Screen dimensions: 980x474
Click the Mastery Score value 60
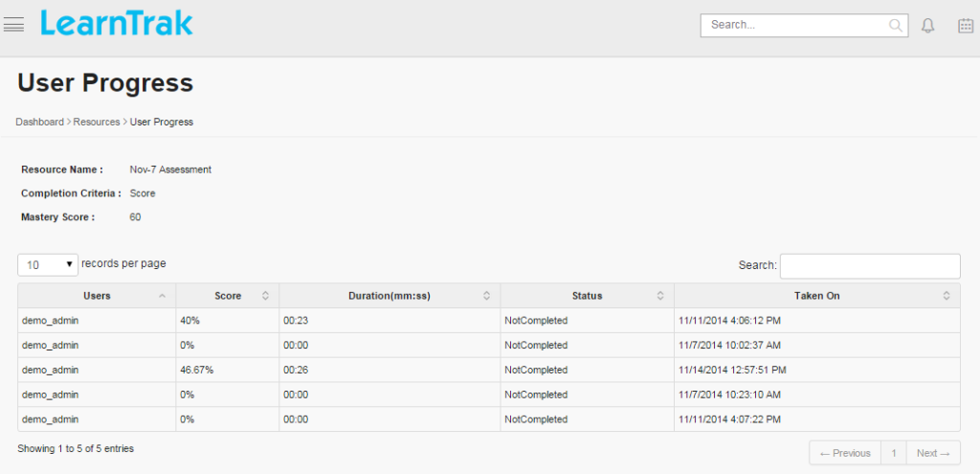tap(136, 217)
